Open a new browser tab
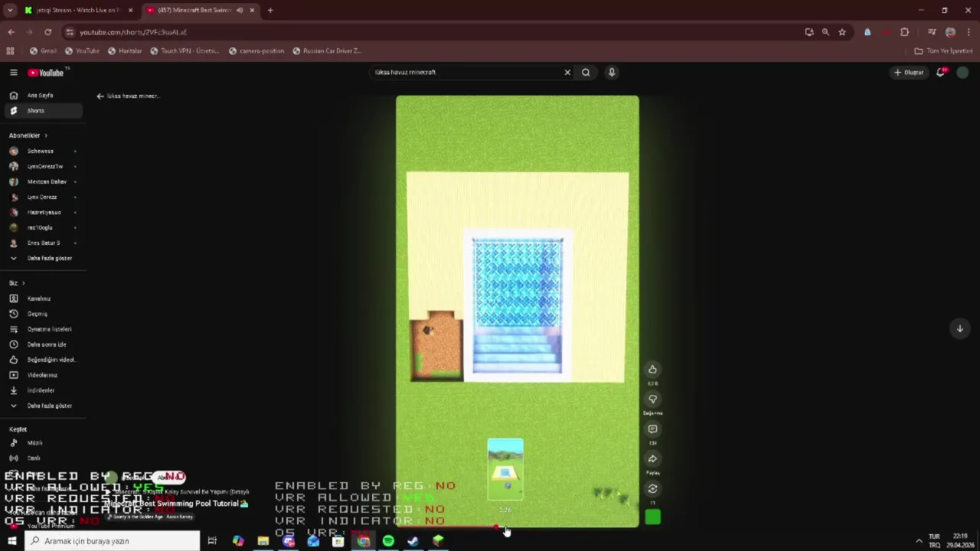 pos(270,11)
